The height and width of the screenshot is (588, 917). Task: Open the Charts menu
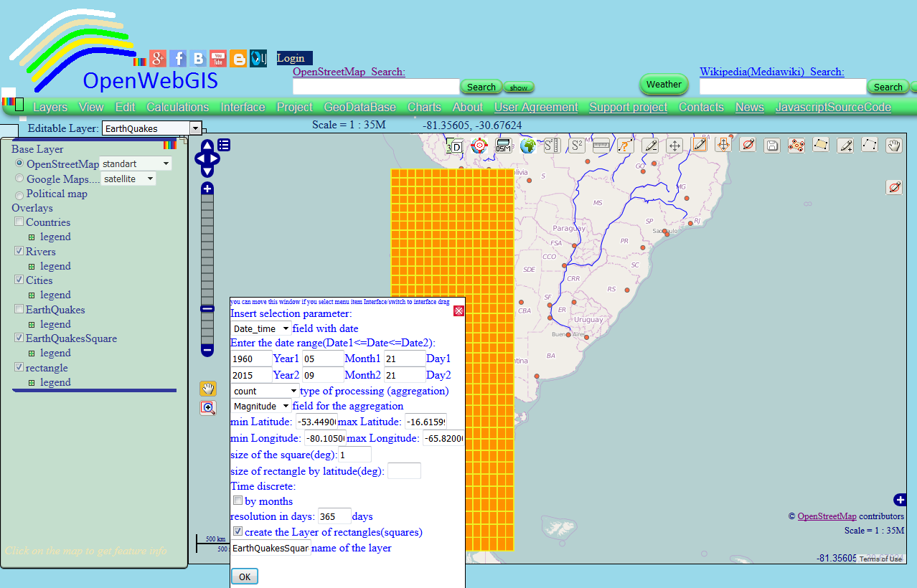tap(424, 107)
